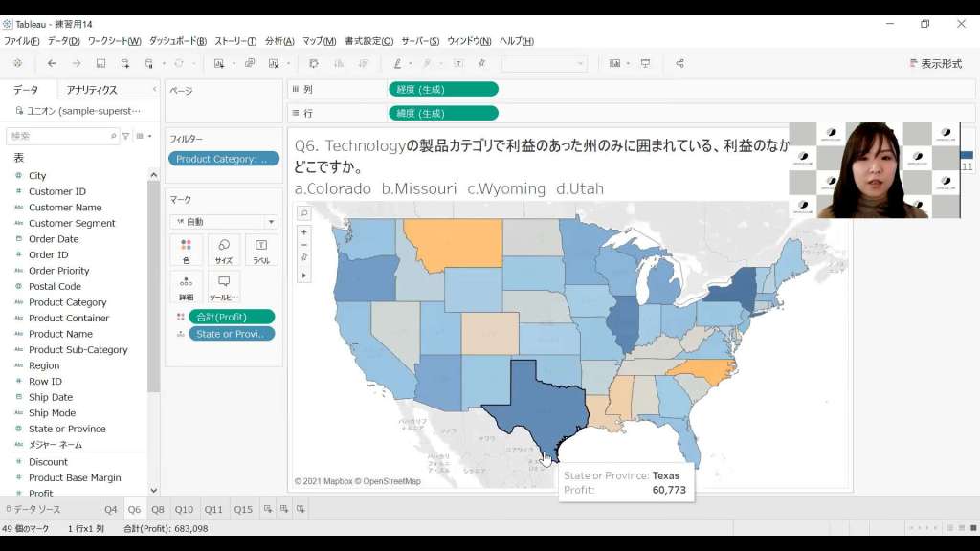Screen dimensions: 980x551
Task: Sort descending toolbar icon
Action: coord(363,63)
